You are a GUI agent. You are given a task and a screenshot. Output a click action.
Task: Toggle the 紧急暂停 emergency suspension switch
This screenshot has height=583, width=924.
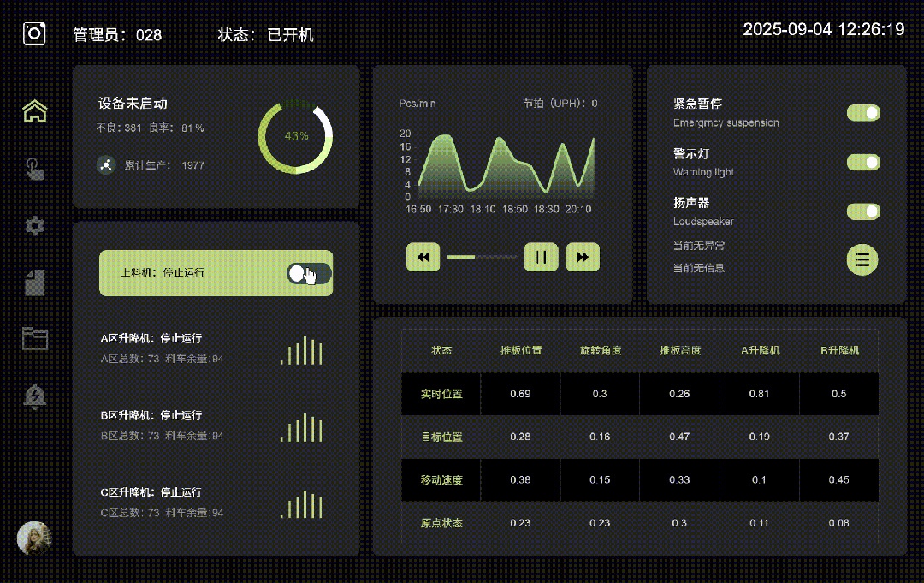click(x=863, y=112)
